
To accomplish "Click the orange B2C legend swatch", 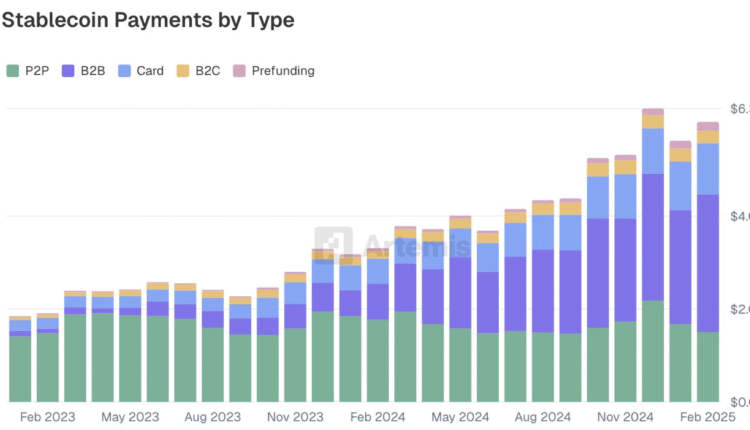I will (182, 71).
